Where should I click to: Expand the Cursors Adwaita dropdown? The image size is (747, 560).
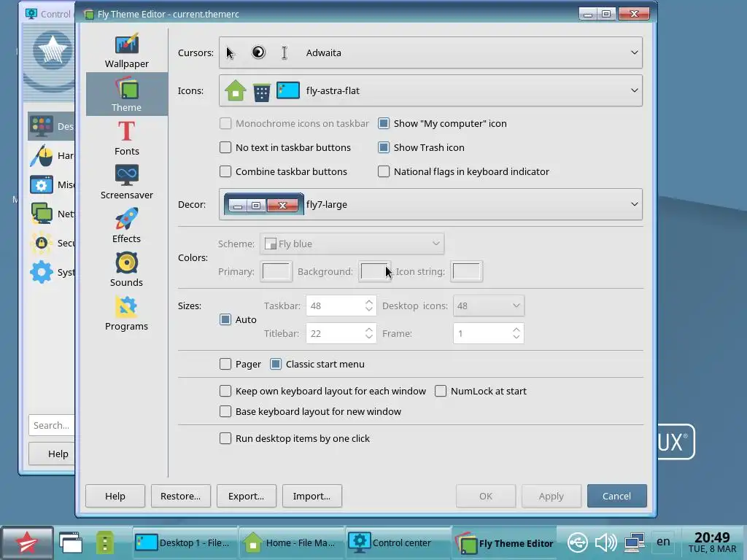430,52
